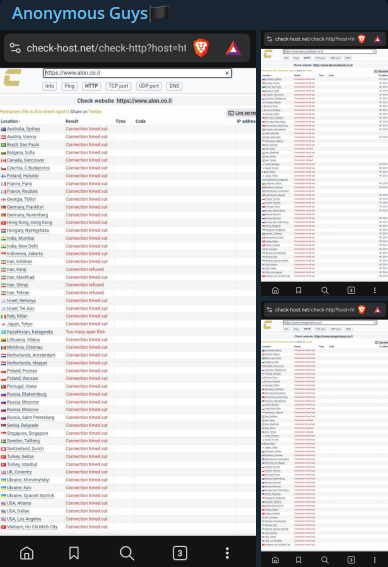This screenshot has height=567, width=388.
Task: Open Brave Rewards triangle icon in main screenshot
Action: (233, 48)
